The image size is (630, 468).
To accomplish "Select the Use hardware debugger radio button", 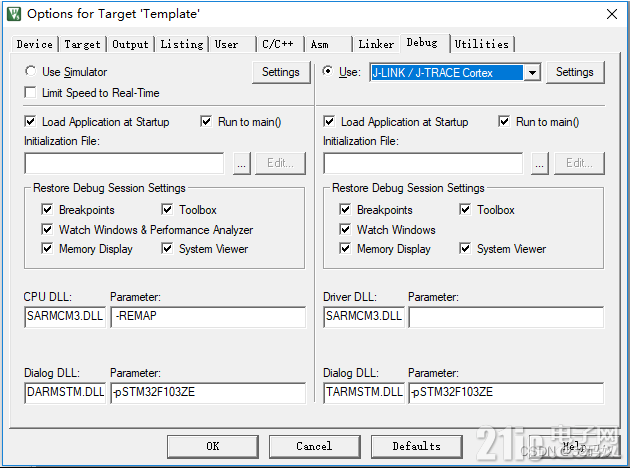I will pyautogui.click(x=328, y=71).
